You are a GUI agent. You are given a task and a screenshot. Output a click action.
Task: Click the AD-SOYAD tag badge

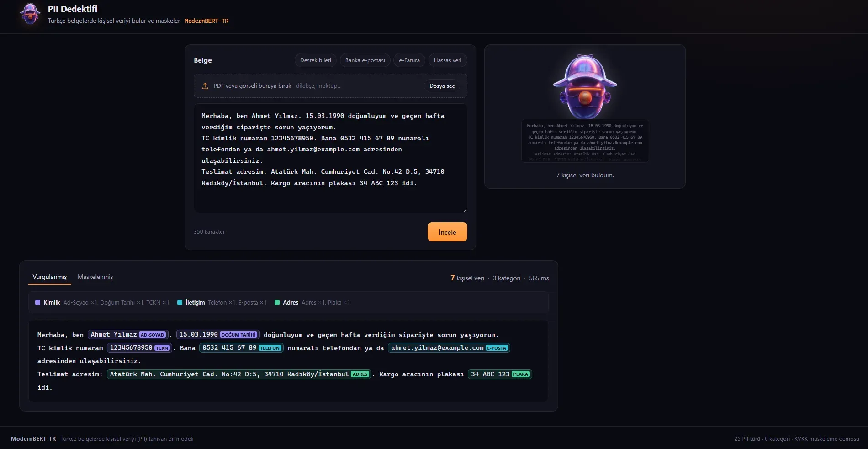152,335
